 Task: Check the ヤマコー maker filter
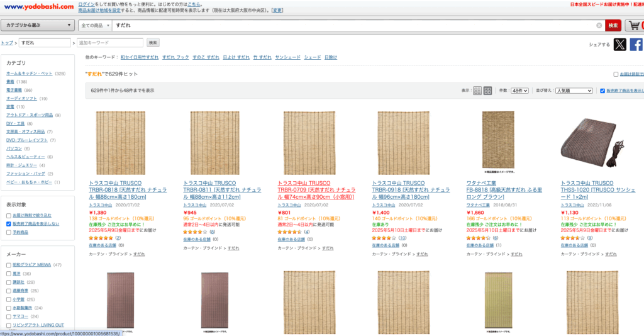click(9, 316)
